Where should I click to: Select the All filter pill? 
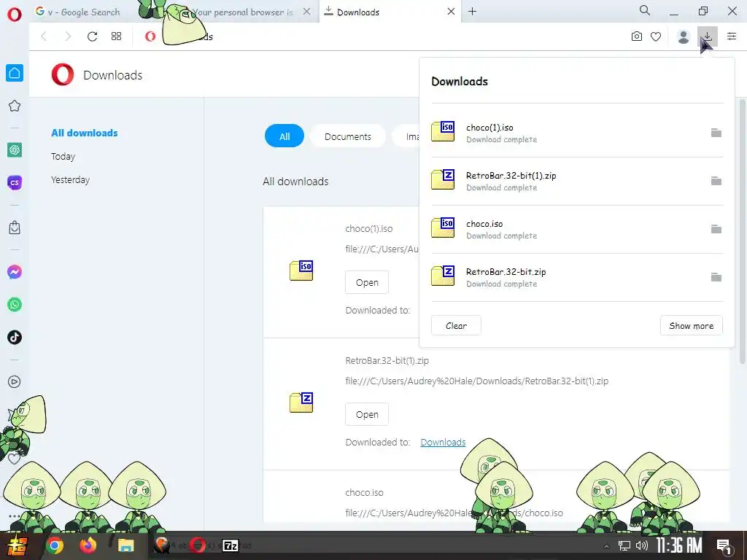(x=285, y=136)
